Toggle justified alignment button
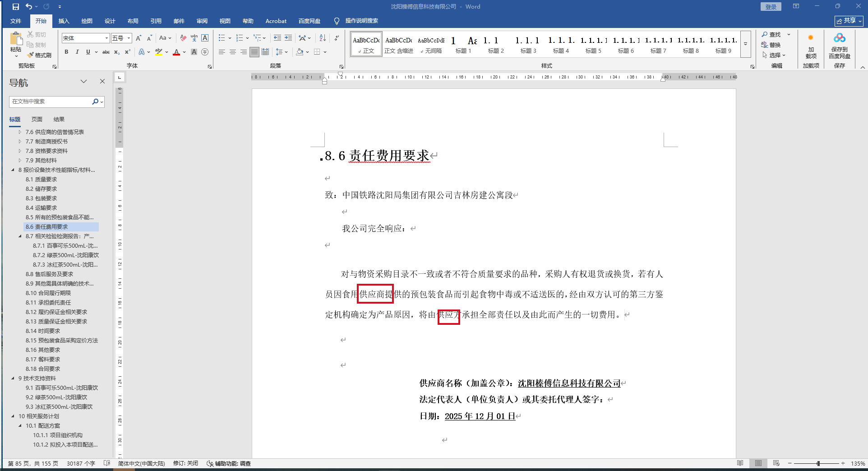Screen dimensions: 868x471 pos(254,52)
